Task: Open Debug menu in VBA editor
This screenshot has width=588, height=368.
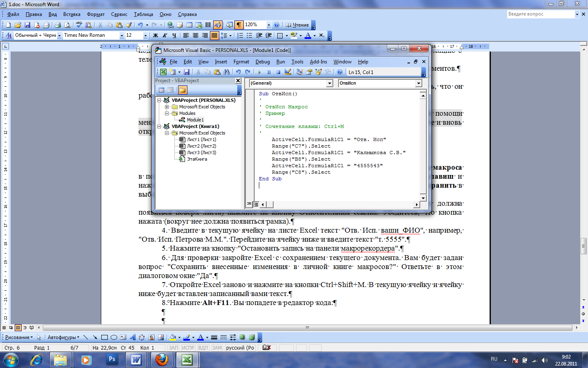Action: 263,62
